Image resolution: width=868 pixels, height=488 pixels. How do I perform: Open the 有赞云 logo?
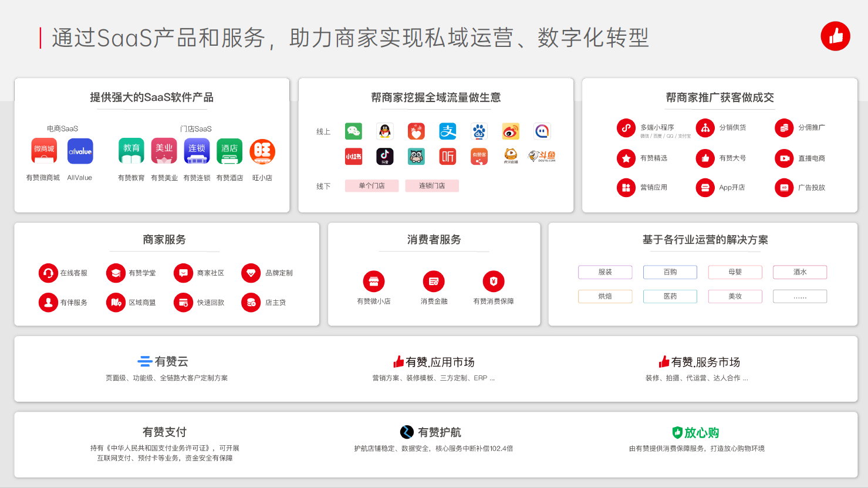click(x=163, y=361)
